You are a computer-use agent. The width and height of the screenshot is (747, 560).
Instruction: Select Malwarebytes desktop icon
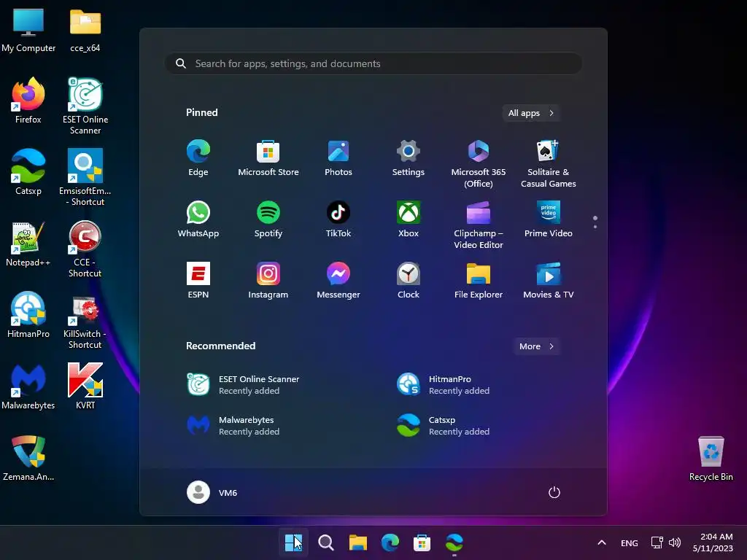coord(28,386)
